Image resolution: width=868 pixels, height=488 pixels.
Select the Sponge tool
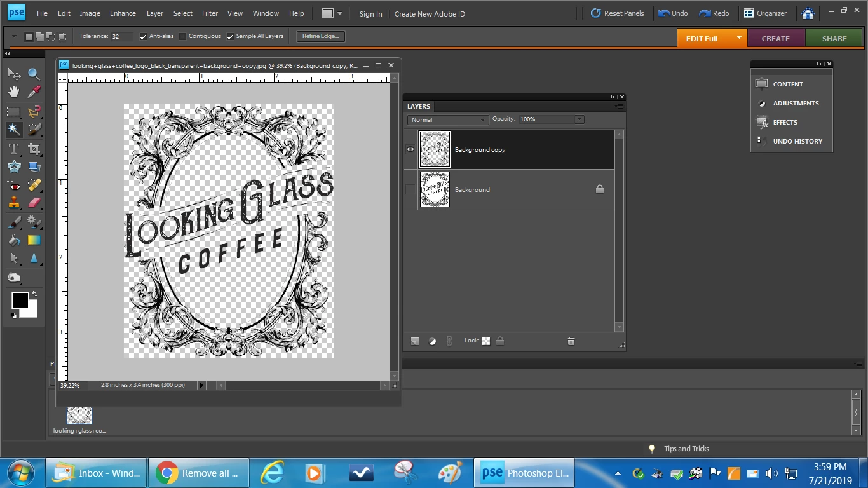pyautogui.click(x=13, y=278)
